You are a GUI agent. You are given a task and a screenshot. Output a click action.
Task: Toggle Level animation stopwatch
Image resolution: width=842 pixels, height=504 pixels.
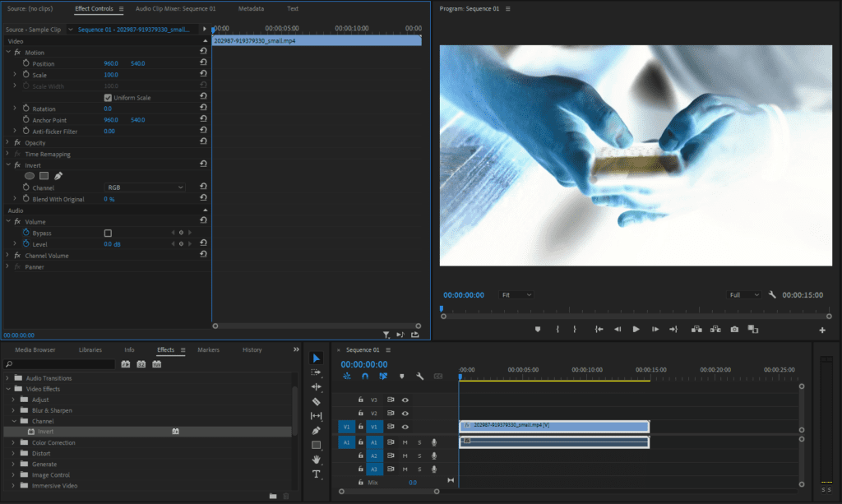click(x=25, y=243)
